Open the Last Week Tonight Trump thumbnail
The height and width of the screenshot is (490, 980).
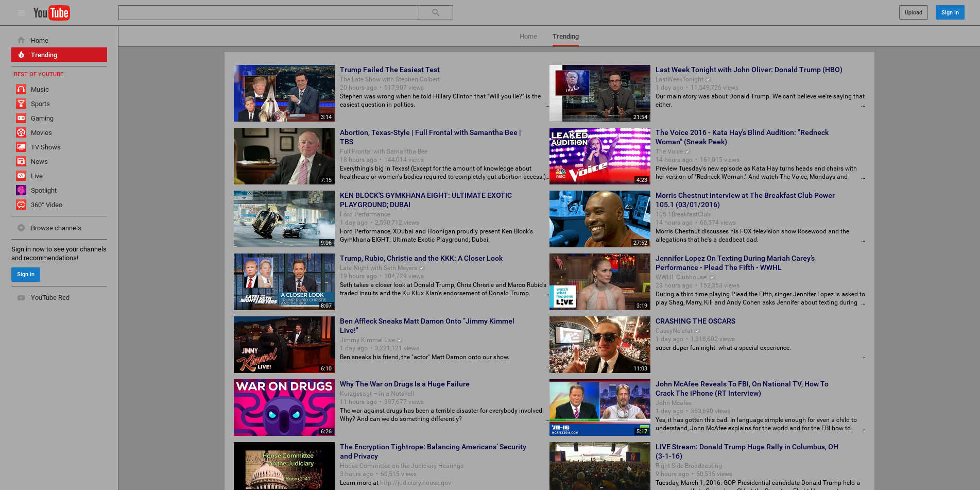pos(600,93)
